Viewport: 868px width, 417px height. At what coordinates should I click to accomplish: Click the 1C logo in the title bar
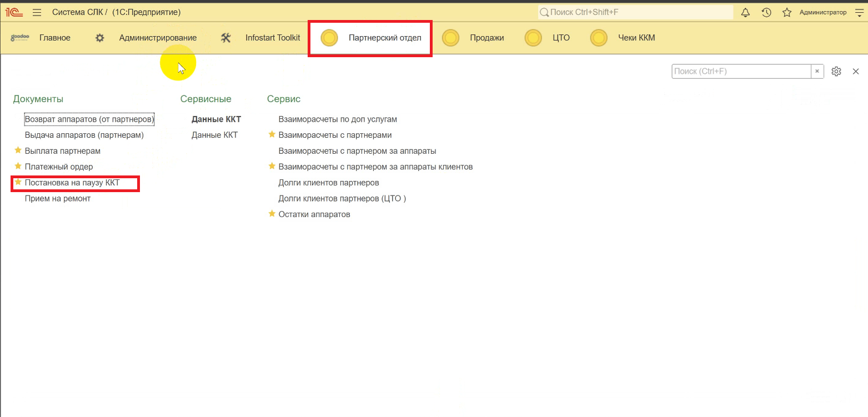pyautogui.click(x=14, y=12)
